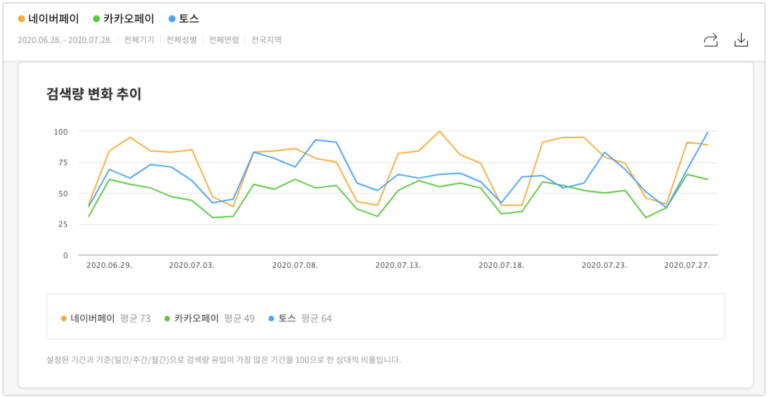Toggle 네이버페이 평균 73 legend entry
Image resolution: width=768 pixels, height=398 pixels.
(x=106, y=319)
